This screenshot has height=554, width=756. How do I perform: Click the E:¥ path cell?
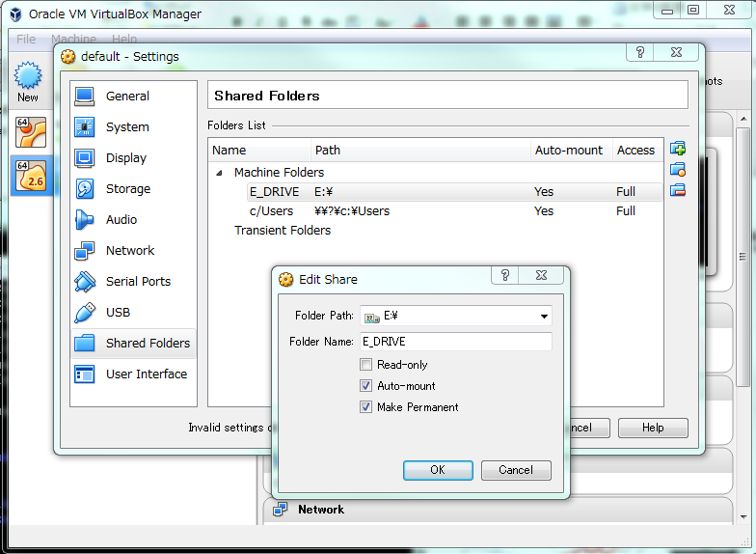[x=324, y=191]
